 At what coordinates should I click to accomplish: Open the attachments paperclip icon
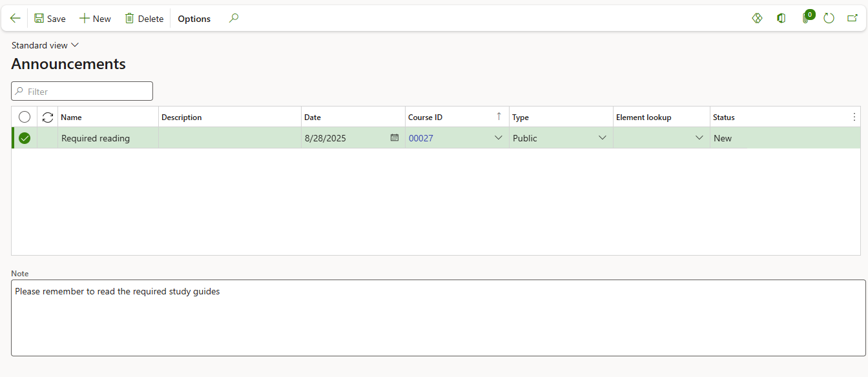click(x=805, y=19)
